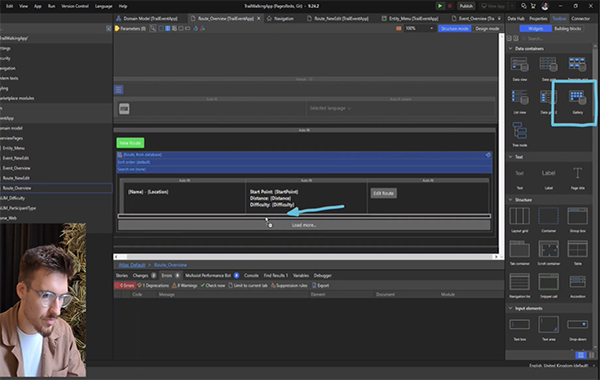Switch to Design mode

(487, 28)
